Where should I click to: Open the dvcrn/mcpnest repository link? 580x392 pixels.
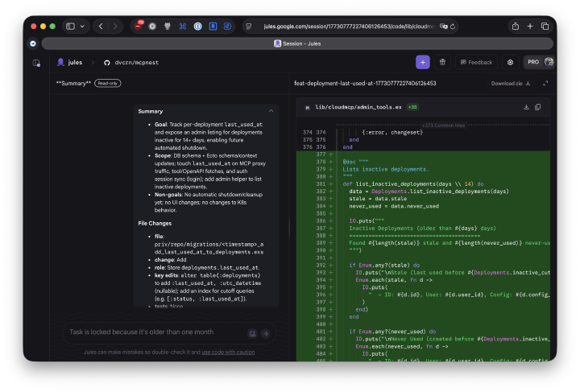pyautogui.click(x=131, y=63)
